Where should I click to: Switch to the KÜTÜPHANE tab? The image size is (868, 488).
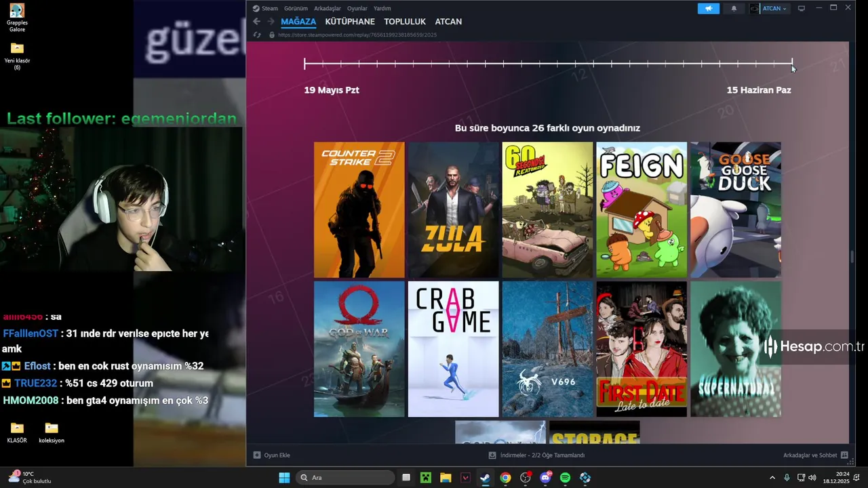[350, 22]
